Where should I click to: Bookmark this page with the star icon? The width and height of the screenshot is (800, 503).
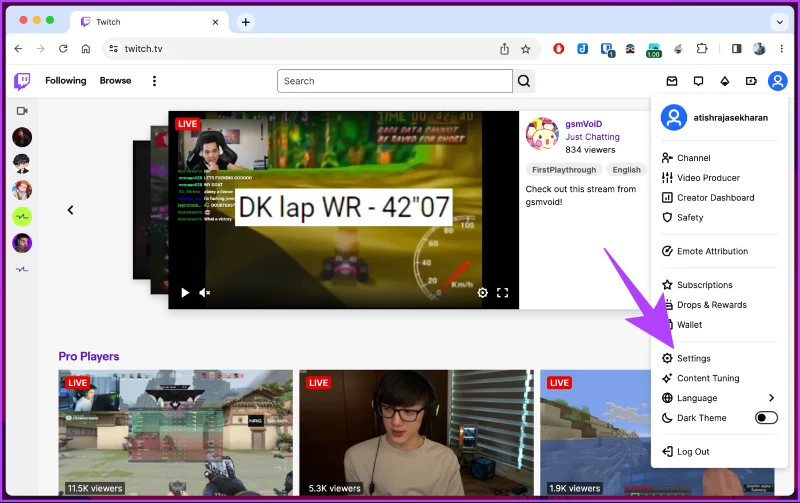point(526,49)
